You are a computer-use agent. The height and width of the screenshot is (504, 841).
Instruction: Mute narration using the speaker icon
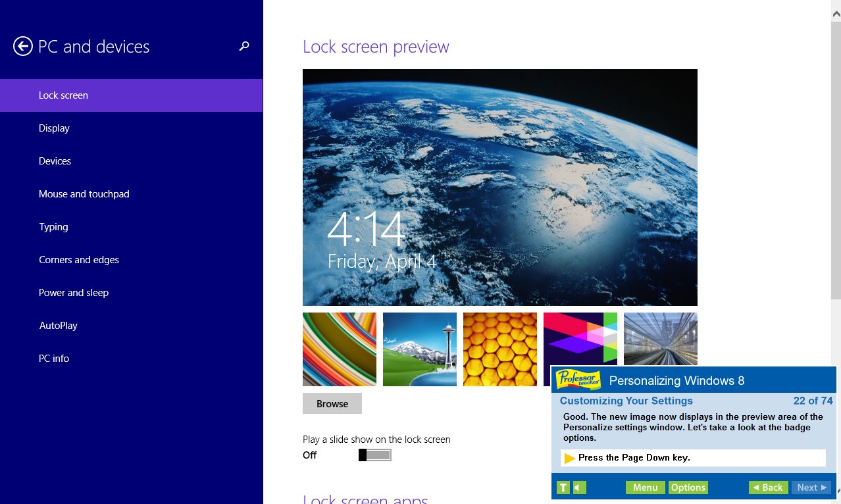pos(577,487)
